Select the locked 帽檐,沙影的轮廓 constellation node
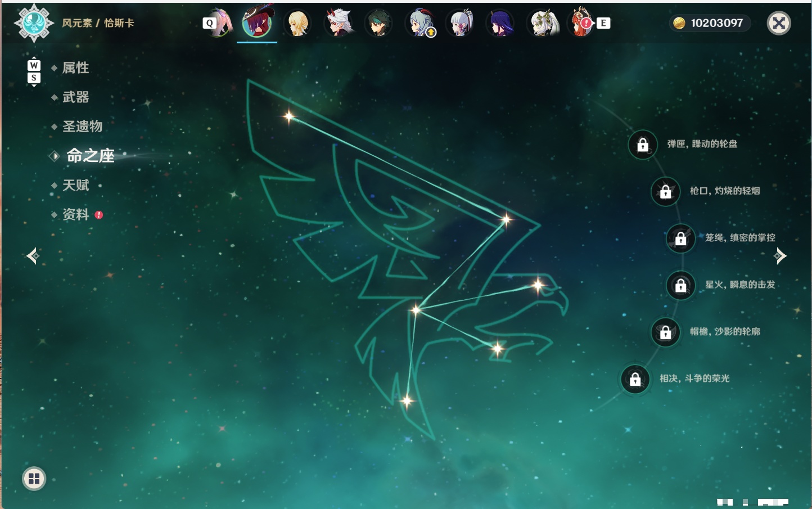This screenshot has width=812, height=509. pos(665,332)
